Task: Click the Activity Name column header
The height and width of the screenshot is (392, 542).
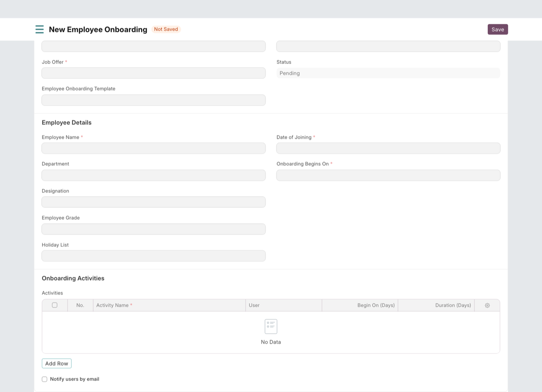Action: coord(169,305)
